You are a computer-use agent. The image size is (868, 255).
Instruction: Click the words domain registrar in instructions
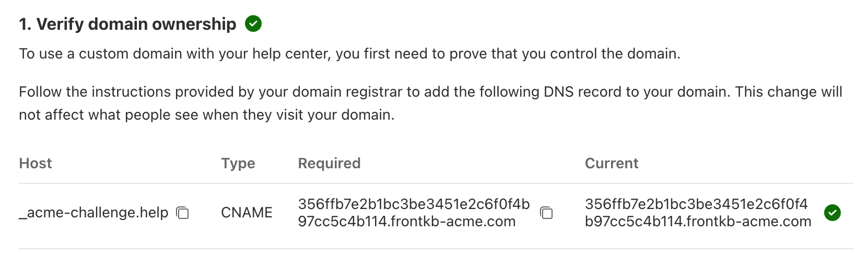tap(347, 92)
